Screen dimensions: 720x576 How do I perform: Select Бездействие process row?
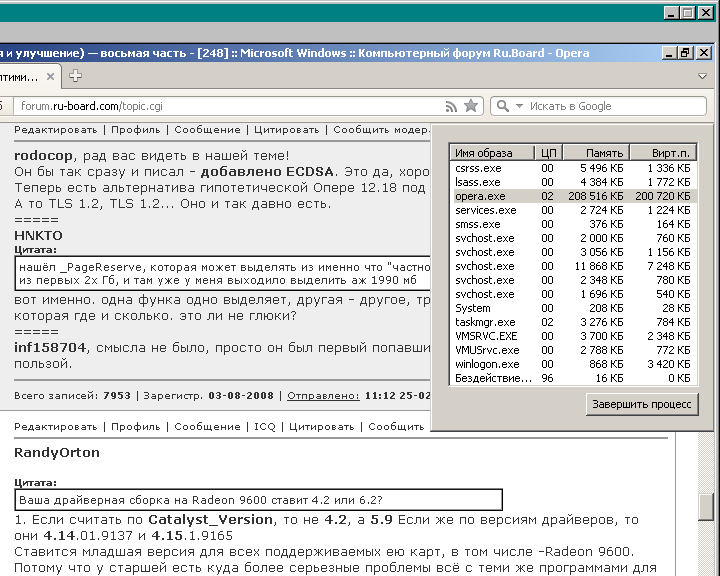coord(573,378)
